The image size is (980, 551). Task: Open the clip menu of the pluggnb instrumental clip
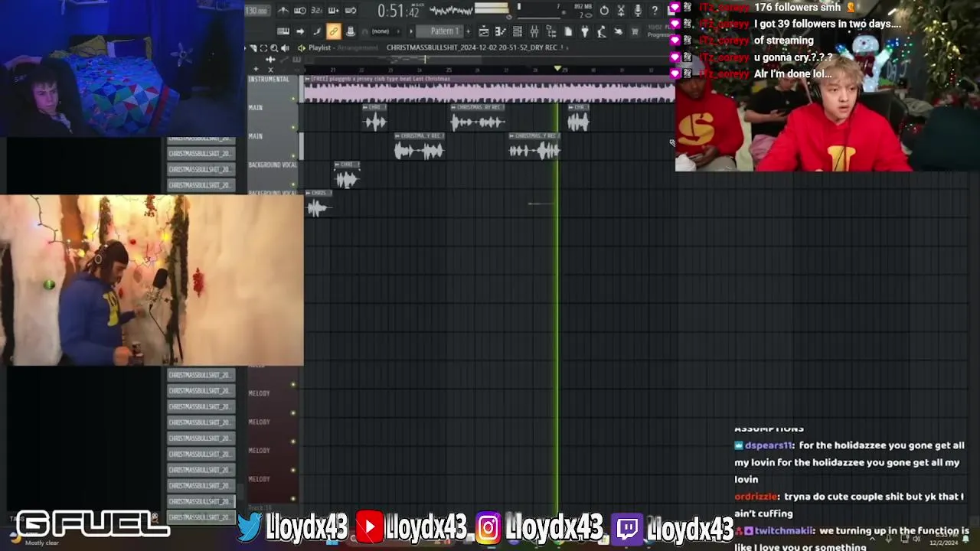click(309, 79)
